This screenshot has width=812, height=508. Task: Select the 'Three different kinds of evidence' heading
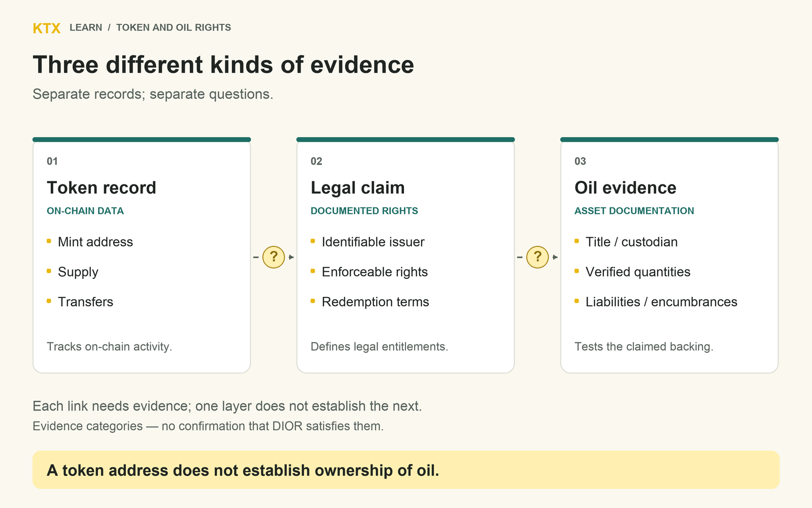pos(223,65)
